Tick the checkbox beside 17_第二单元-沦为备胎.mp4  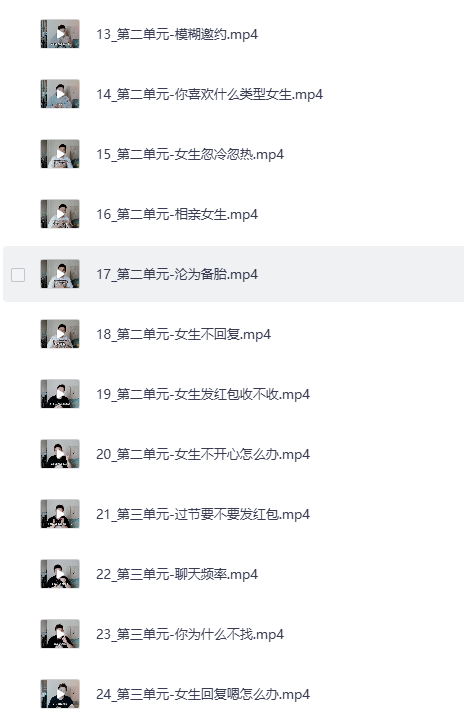pyautogui.click(x=18, y=275)
